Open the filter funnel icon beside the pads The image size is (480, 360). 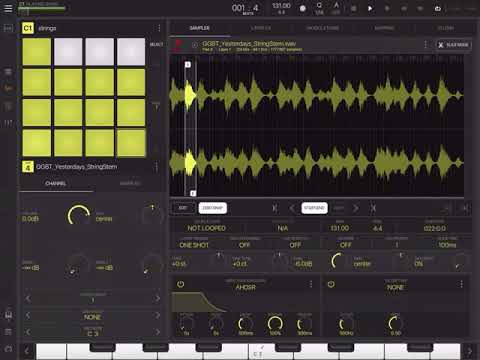(x=156, y=107)
